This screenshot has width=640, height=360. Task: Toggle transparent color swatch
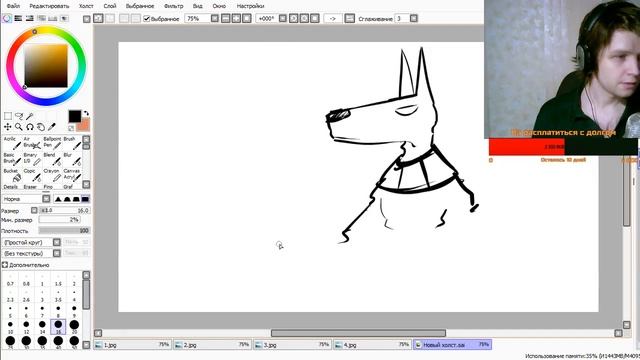(x=71, y=128)
